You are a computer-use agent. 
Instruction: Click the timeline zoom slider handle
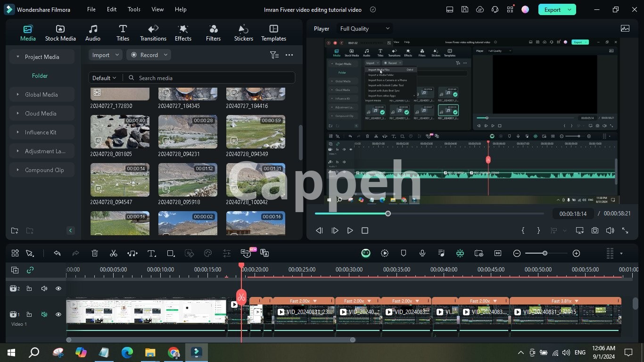tap(545, 253)
